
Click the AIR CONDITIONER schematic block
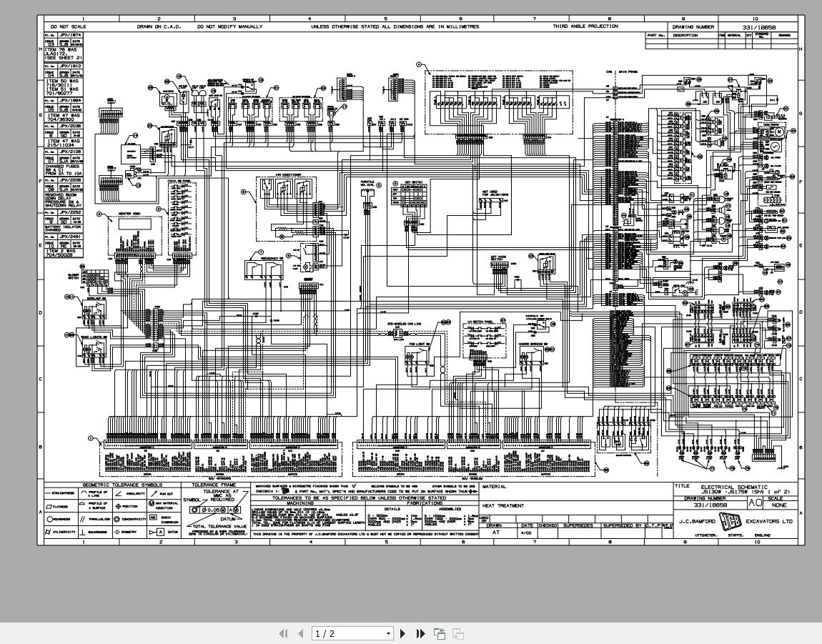[x=286, y=188]
